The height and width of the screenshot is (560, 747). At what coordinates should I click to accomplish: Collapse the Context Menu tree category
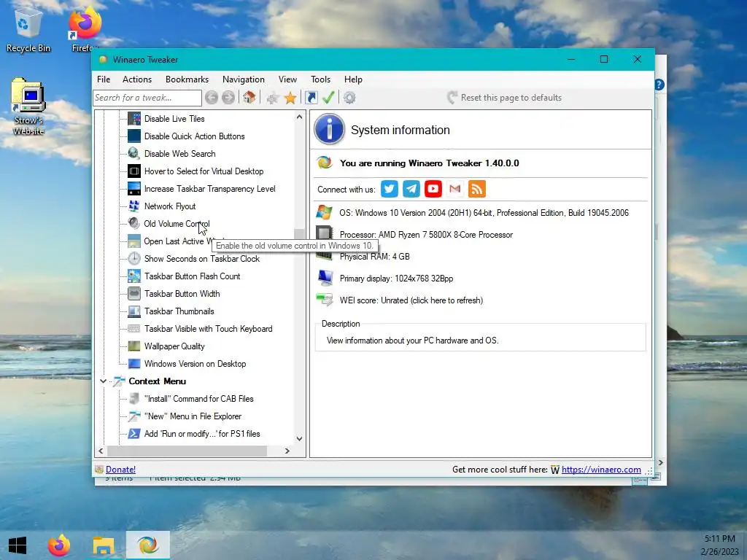click(x=103, y=381)
